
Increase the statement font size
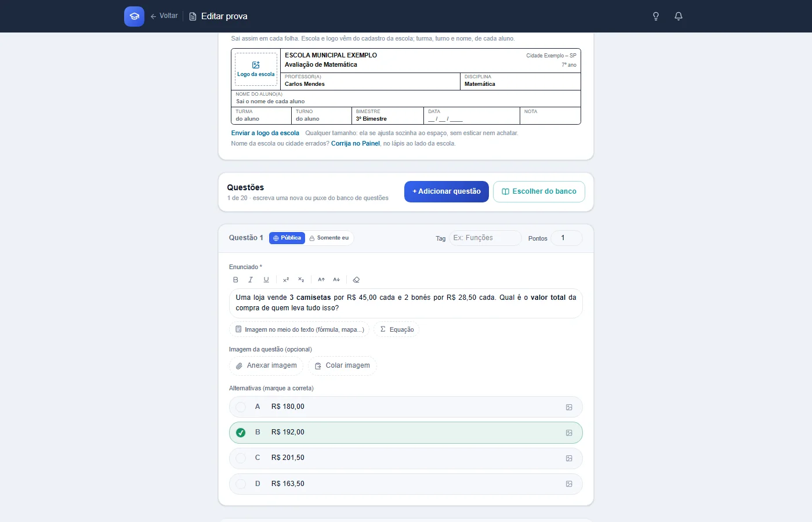click(x=321, y=280)
